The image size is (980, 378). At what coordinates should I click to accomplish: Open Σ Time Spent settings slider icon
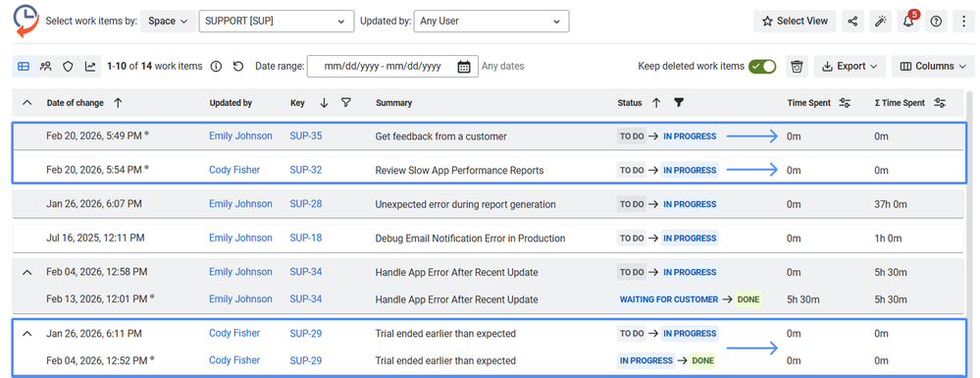940,103
